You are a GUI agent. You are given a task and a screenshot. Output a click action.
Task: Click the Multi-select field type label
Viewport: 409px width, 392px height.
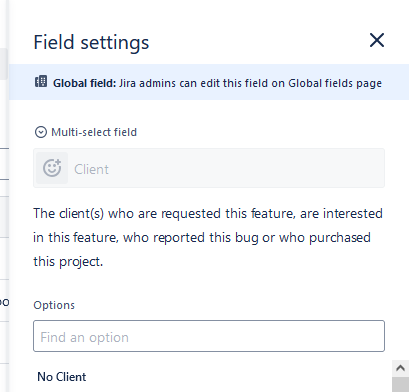94,132
